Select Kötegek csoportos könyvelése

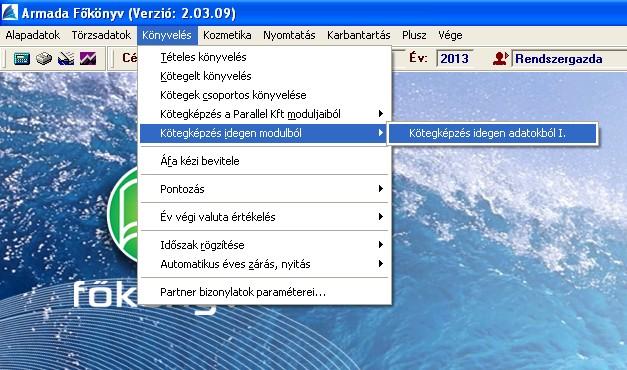click(264, 95)
